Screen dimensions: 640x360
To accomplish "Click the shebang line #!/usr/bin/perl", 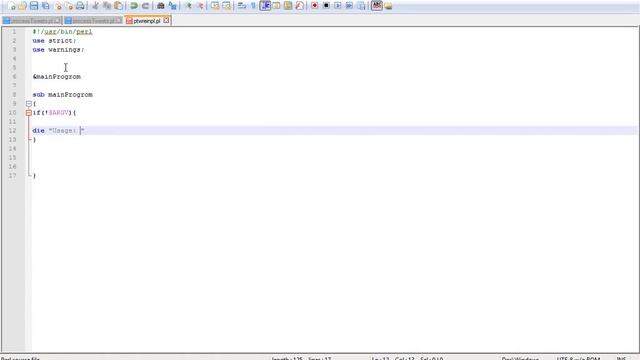I will (62, 31).
